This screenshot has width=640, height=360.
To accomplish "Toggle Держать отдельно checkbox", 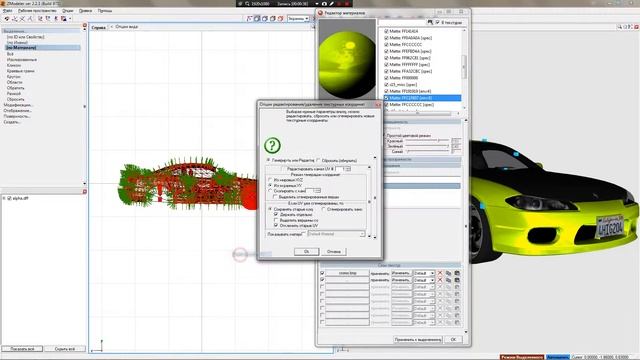I will pos(276,214).
